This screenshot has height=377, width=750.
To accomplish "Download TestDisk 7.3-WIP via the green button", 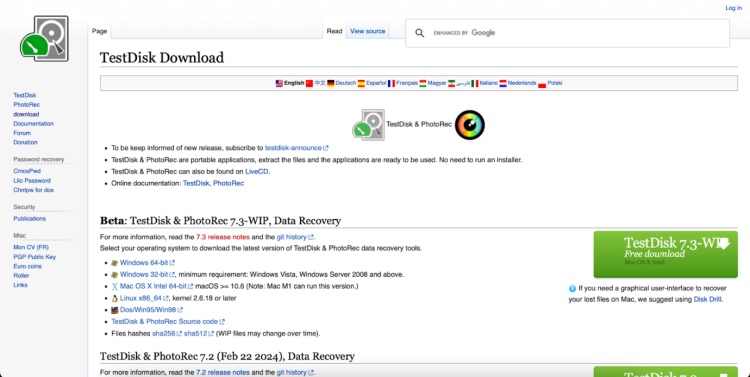I will [665, 255].
